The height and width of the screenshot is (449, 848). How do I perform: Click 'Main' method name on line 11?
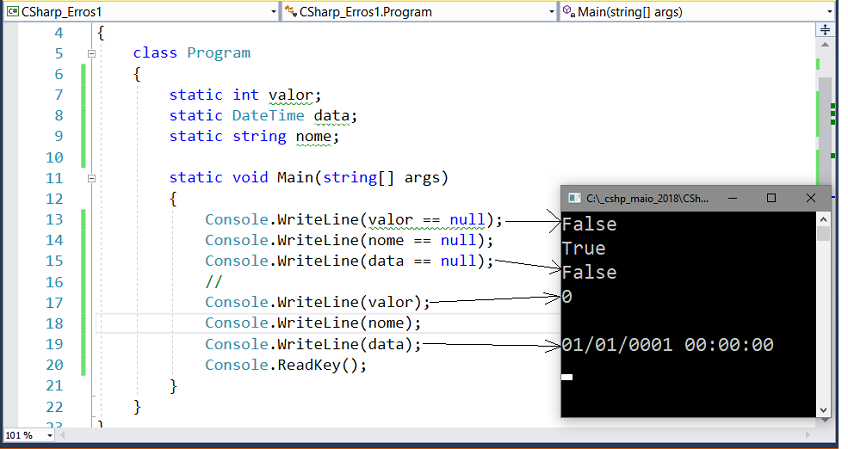point(295,177)
